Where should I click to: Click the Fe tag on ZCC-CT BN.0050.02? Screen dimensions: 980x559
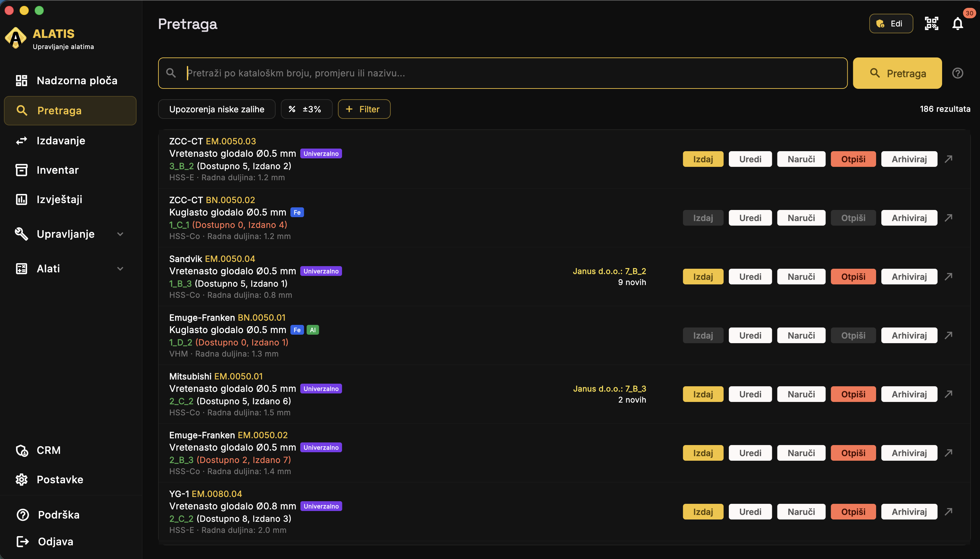pyautogui.click(x=297, y=212)
